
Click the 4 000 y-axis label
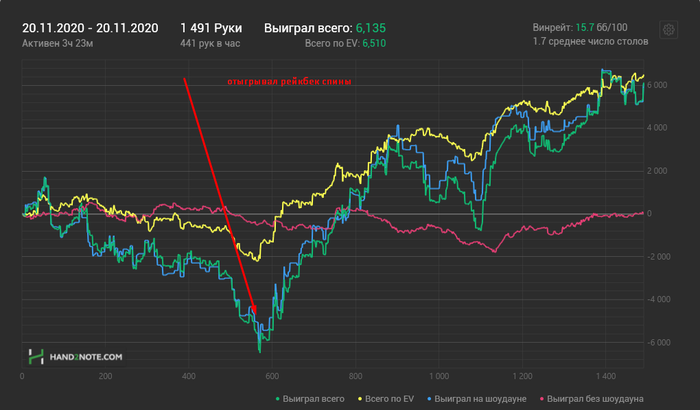click(657, 128)
